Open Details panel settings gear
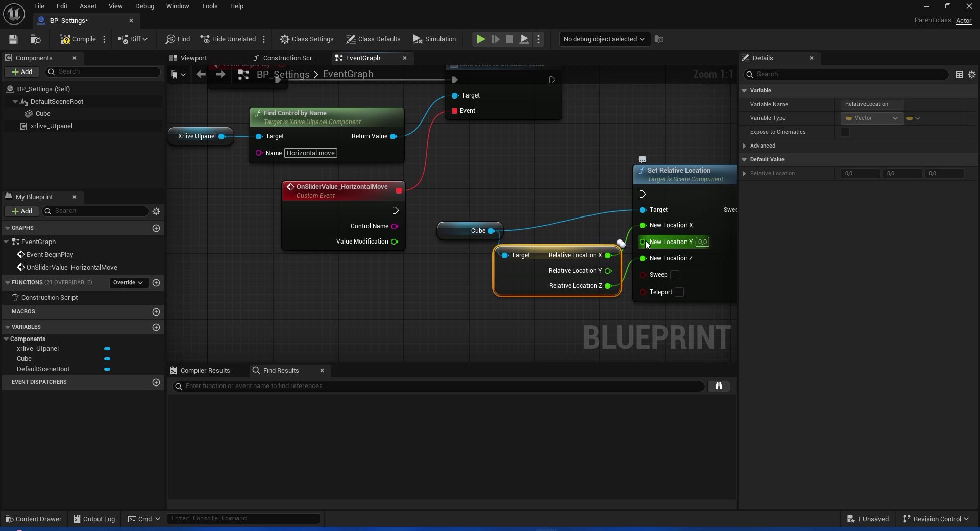Screen dimensions: 980x531 pyautogui.click(x=972, y=75)
